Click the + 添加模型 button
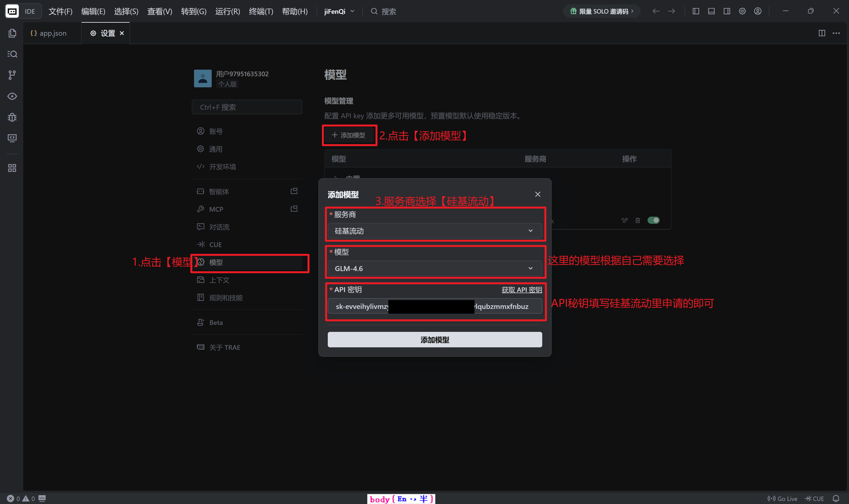This screenshot has height=504, width=849. 349,135
